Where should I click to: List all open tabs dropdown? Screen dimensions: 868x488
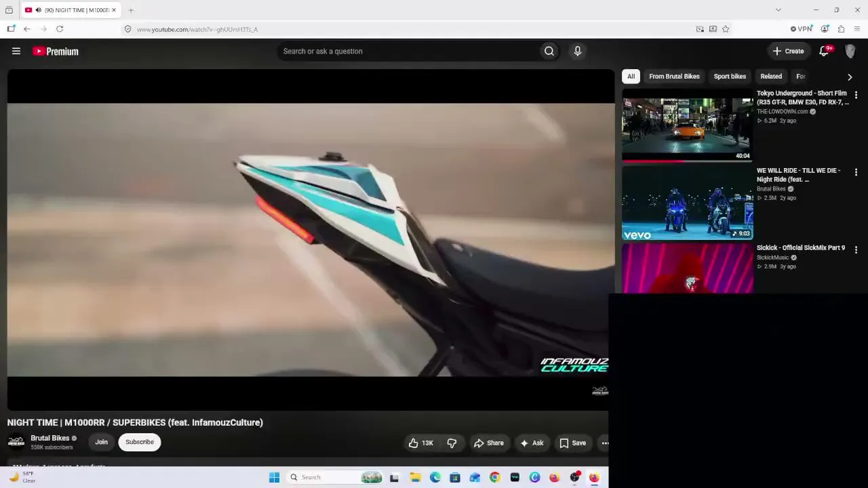tap(778, 10)
